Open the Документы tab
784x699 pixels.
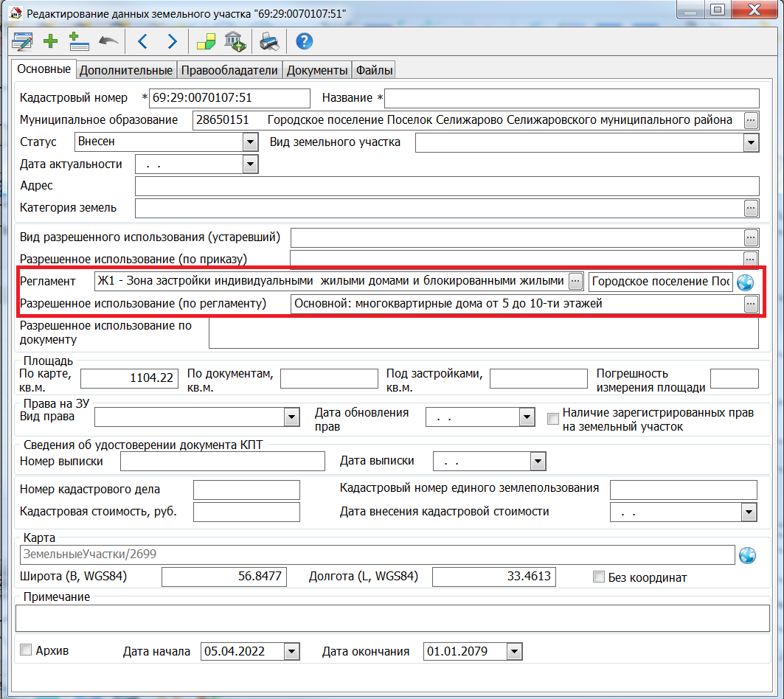(316, 70)
